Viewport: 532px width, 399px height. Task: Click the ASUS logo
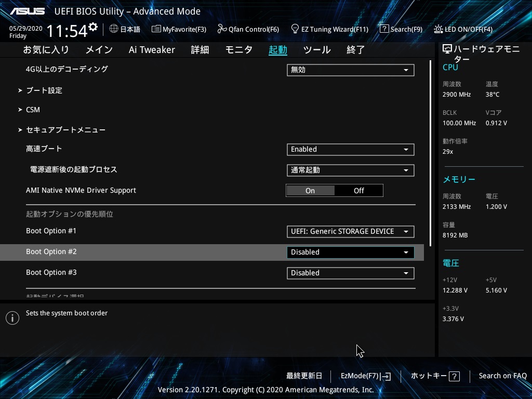click(x=28, y=11)
